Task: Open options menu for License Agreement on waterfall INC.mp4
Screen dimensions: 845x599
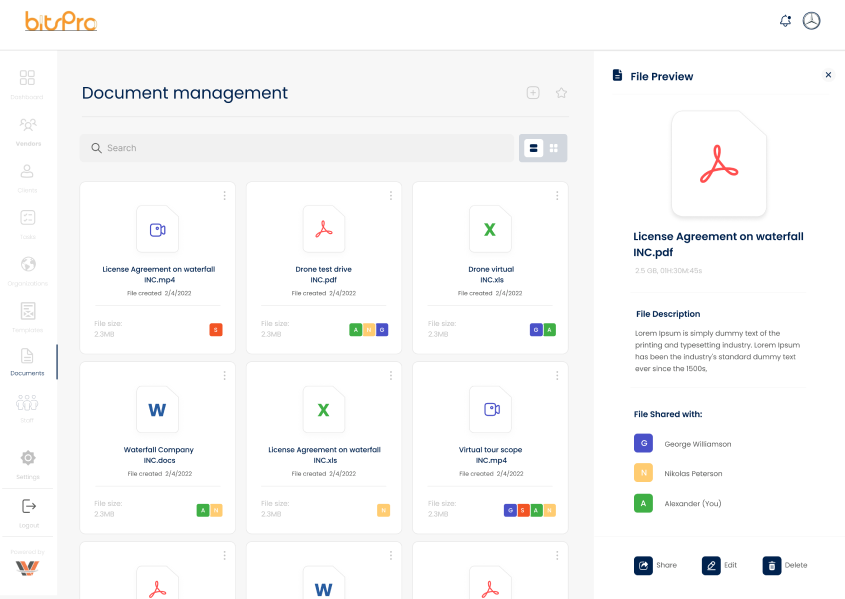Action: point(225,196)
